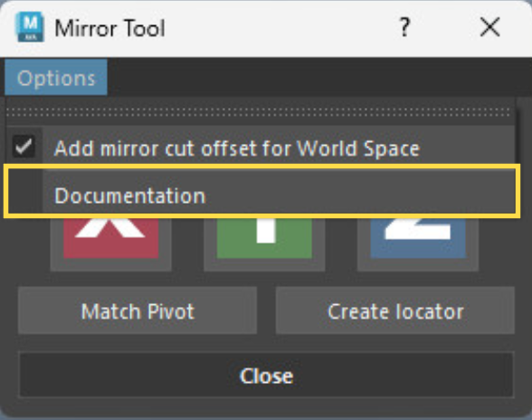Click the Mirror Tool title text
Image resolution: width=532 pixels, height=420 pixels.
pyautogui.click(x=110, y=28)
